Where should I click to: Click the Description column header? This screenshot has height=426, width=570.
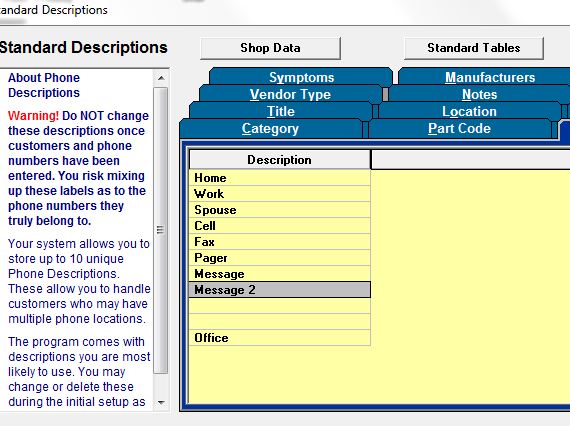pos(280,160)
